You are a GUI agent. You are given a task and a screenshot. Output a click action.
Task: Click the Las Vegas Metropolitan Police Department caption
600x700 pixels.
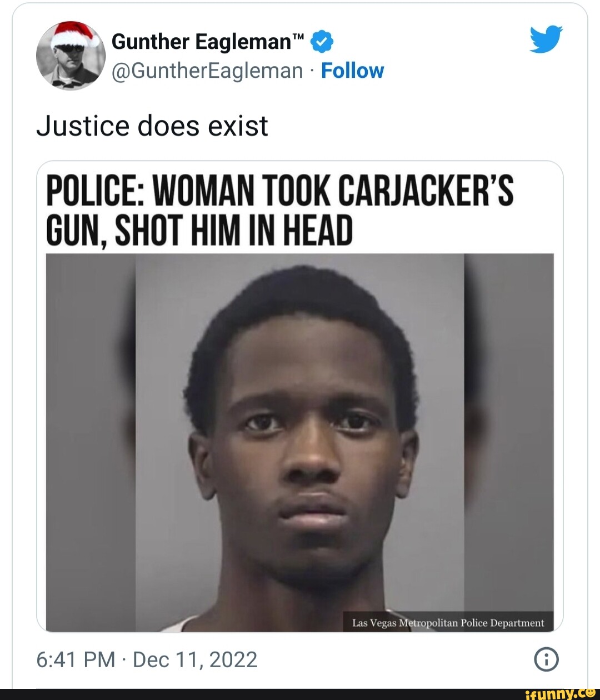click(x=448, y=623)
